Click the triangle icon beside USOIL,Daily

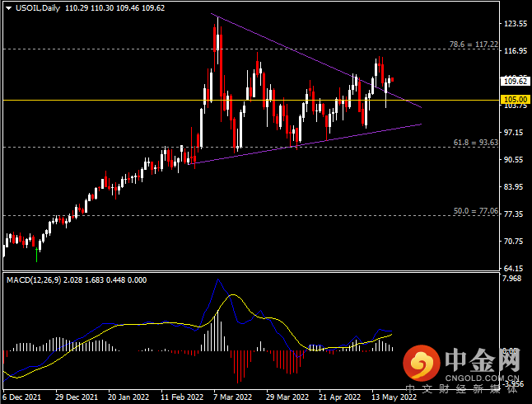coord(9,7)
